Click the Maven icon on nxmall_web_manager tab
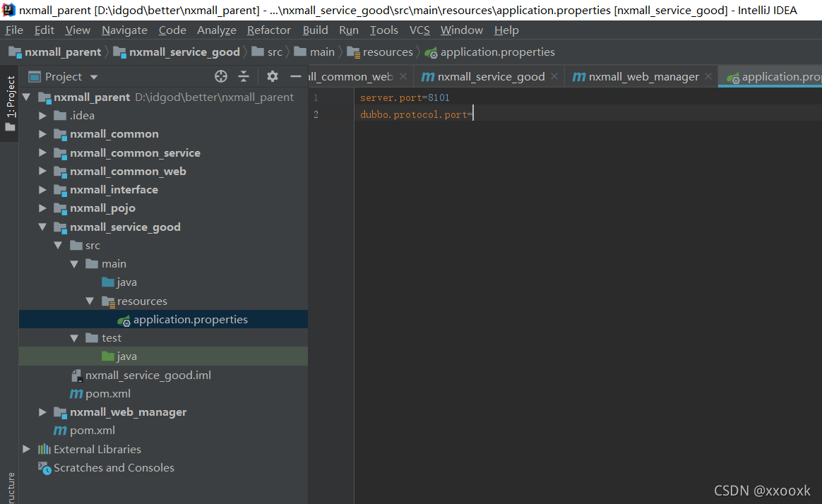 tap(579, 77)
